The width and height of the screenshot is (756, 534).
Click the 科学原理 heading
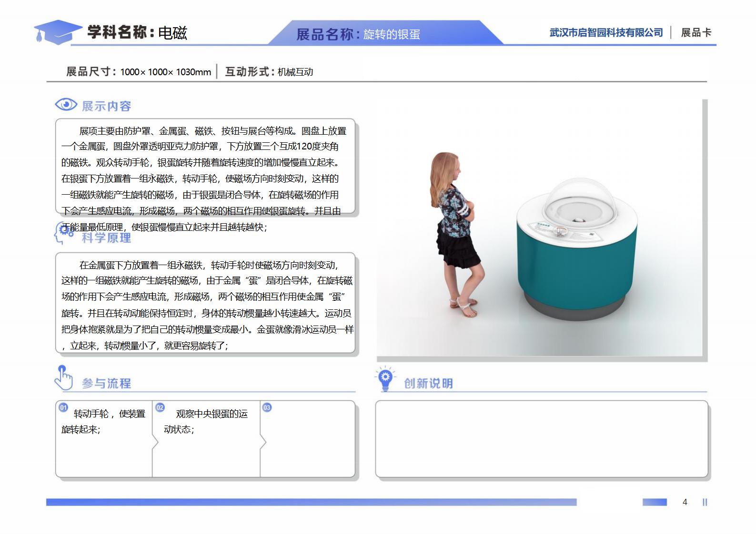point(106,237)
